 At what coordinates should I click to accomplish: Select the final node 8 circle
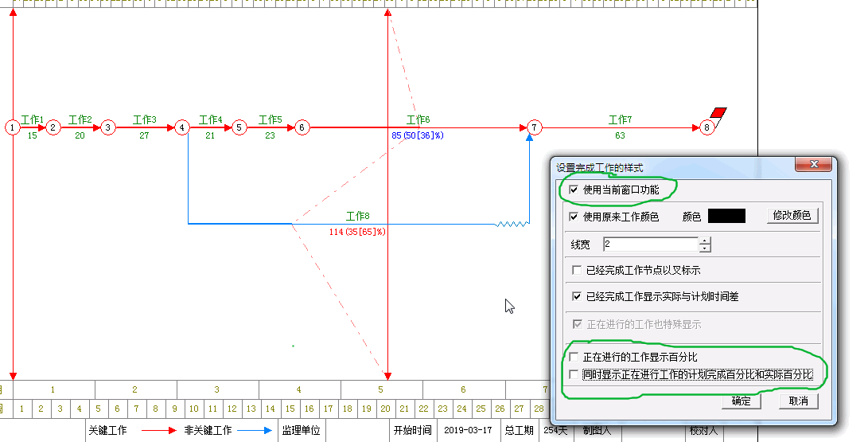pos(706,127)
